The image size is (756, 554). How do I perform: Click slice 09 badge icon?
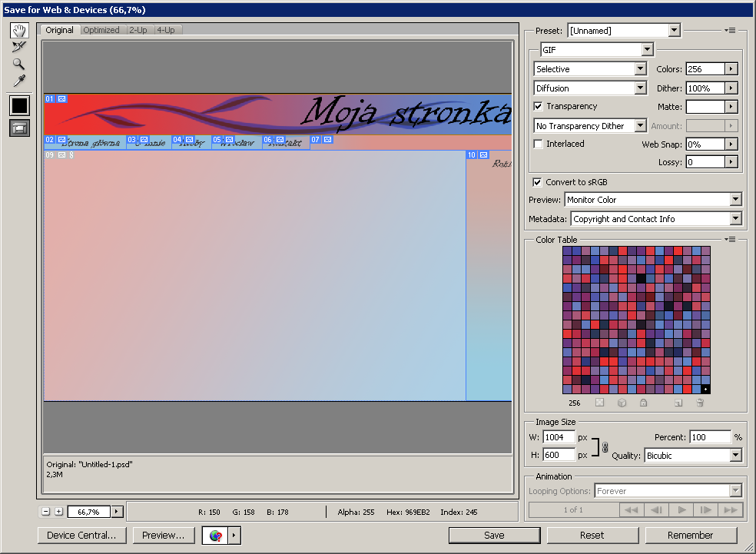[x=61, y=154]
